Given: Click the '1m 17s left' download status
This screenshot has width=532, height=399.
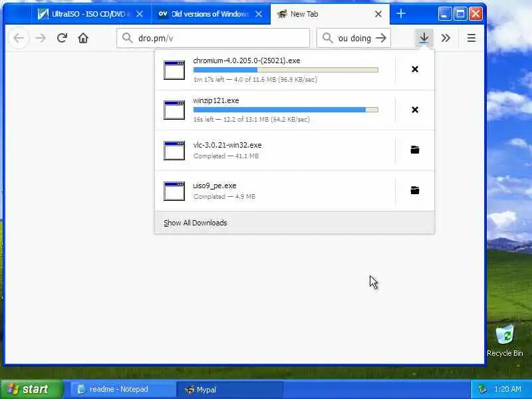Looking at the screenshot, I should coord(255,80).
